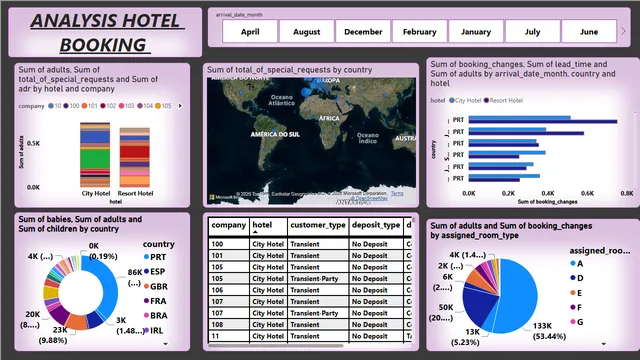Viewport: 640px width, 360px height.
Task: Sort table by customer_type column header
Action: click(318, 225)
